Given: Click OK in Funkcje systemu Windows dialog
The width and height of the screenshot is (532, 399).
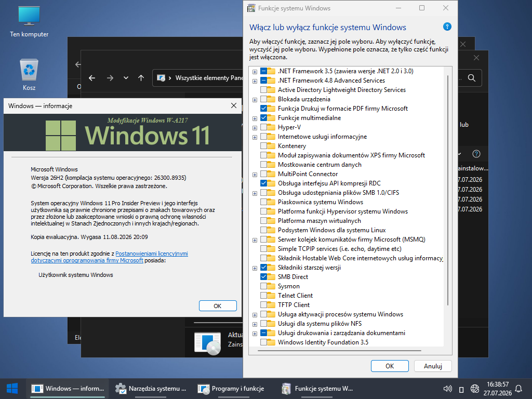Looking at the screenshot, I should pos(390,366).
